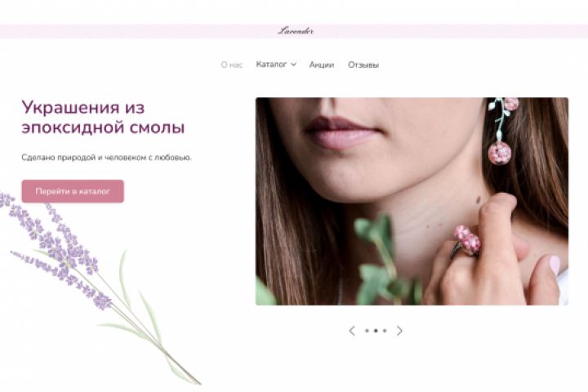
Task: Click the jewelry model slider photo
Action: pos(412,201)
